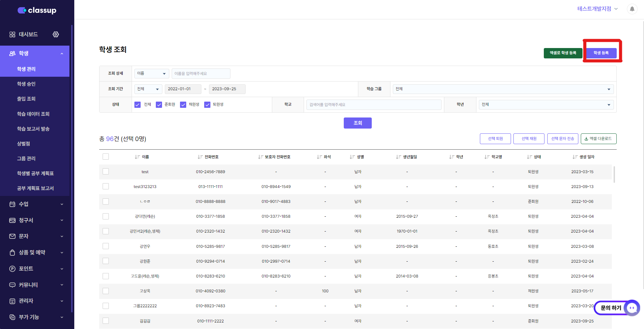
Task: Open the 학년 filter dropdown
Action: [546, 105]
